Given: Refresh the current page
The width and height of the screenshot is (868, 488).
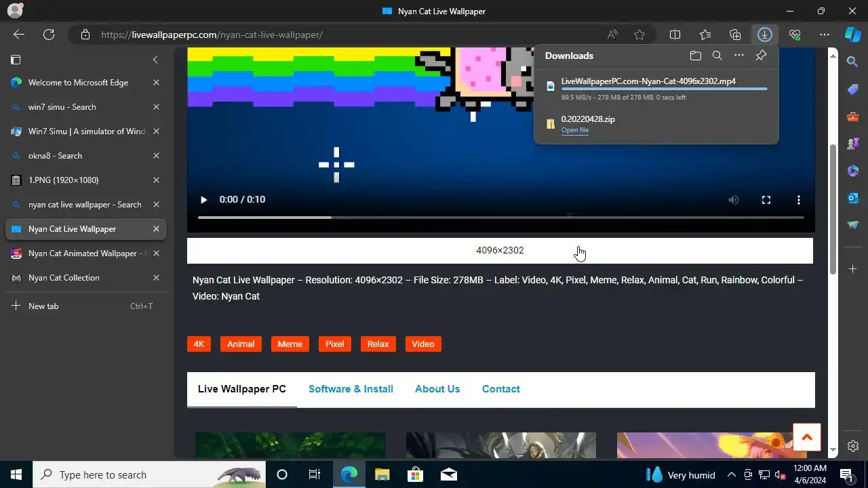Looking at the screenshot, I should click(49, 35).
